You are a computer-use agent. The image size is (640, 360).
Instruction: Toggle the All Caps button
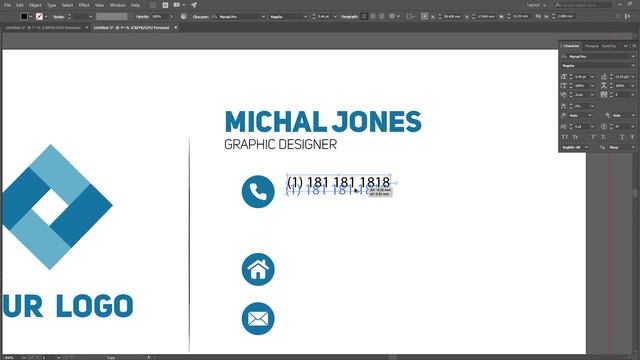[x=565, y=137]
